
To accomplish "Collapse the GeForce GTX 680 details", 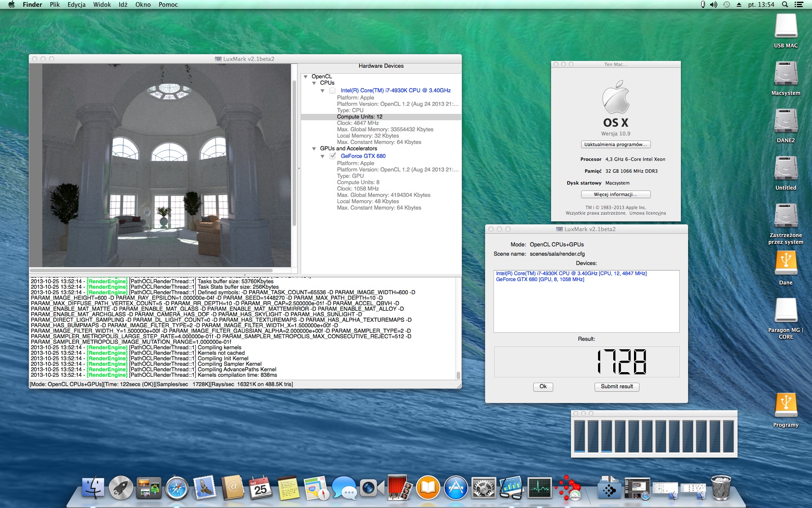I will coord(322,156).
